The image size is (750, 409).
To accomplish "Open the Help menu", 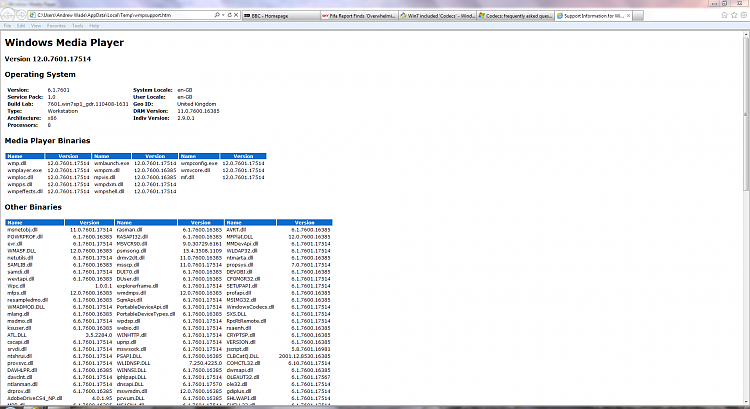I will [94, 26].
